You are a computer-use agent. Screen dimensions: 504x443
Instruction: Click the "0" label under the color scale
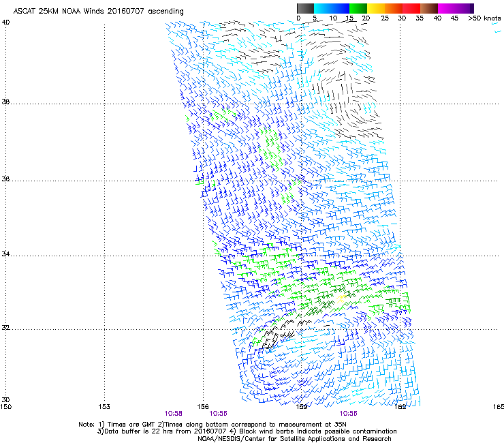pyautogui.click(x=298, y=18)
